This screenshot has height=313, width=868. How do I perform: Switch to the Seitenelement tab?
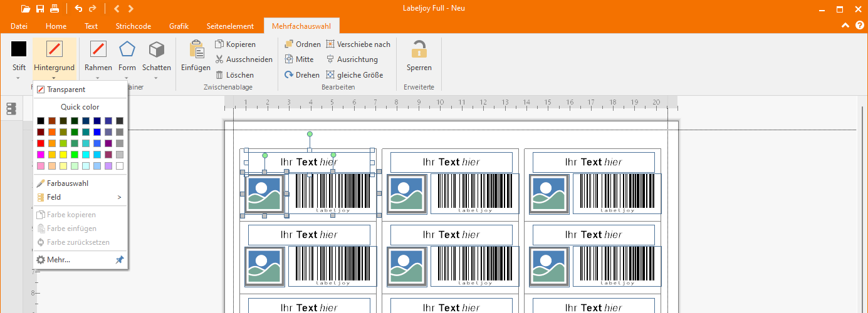point(230,26)
